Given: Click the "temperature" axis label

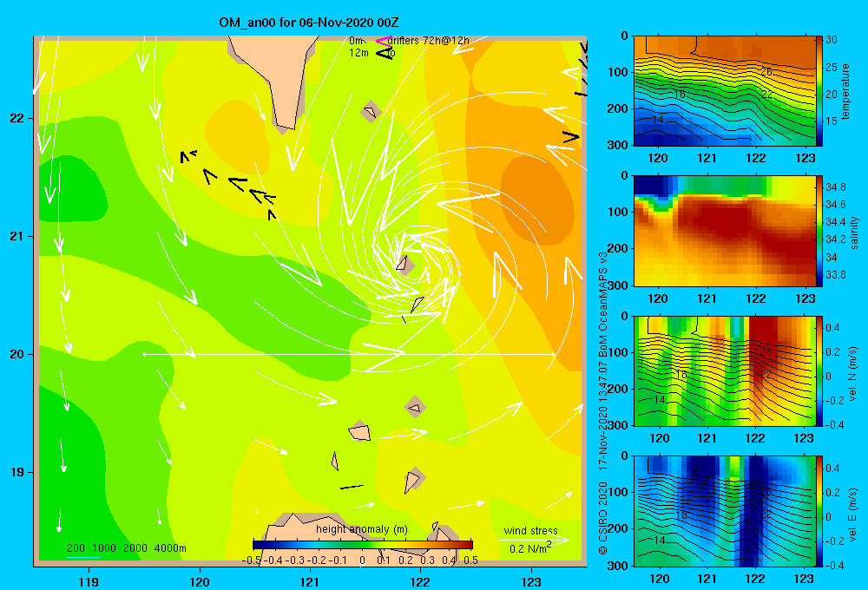Looking at the screenshot, I should [x=845, y=91].
